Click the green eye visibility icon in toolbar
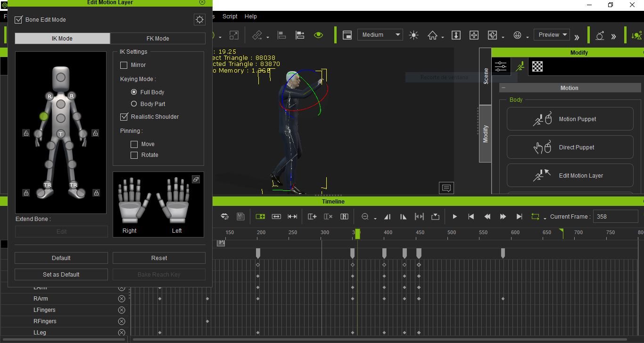 click(319, 35)
